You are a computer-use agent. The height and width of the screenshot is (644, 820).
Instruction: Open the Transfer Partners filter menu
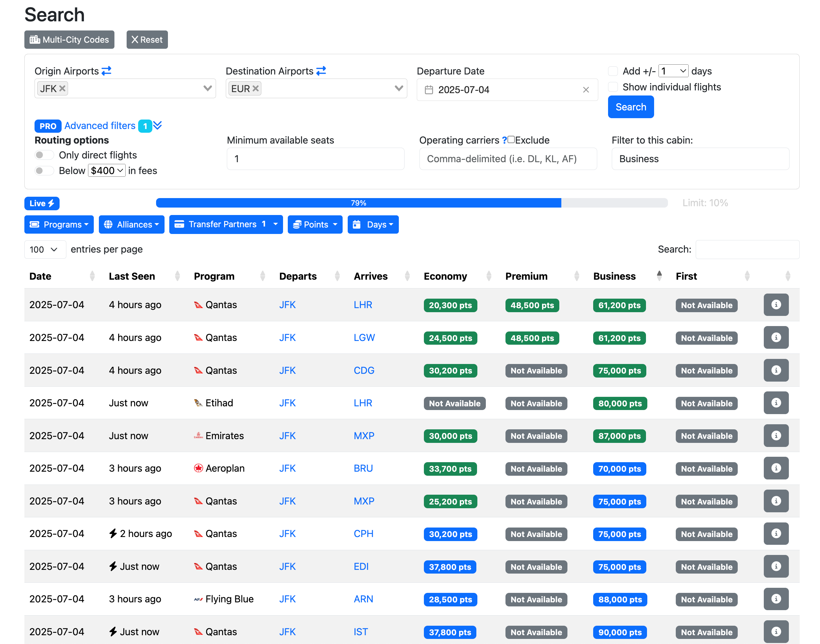tap(226, 224)
